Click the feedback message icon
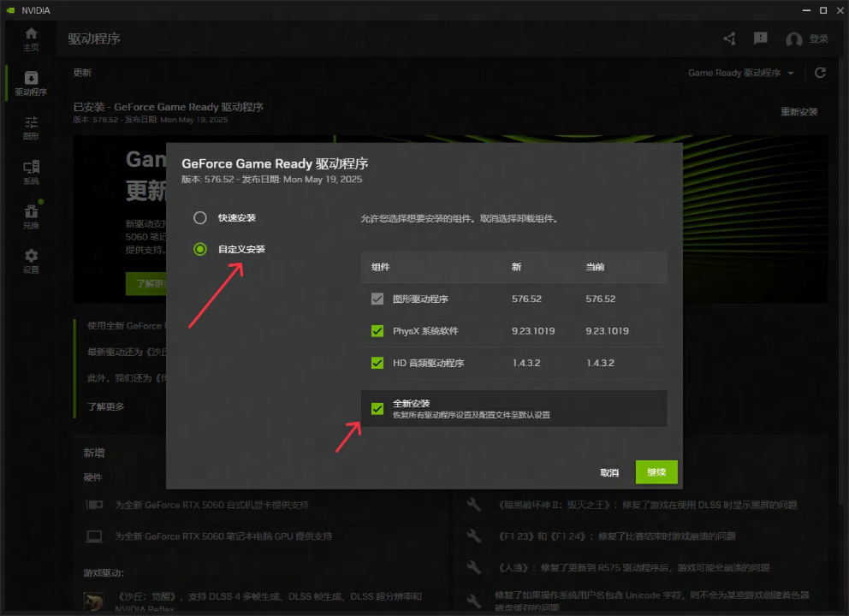This screenshot has width=849, height=616. [x=761, y=38]
